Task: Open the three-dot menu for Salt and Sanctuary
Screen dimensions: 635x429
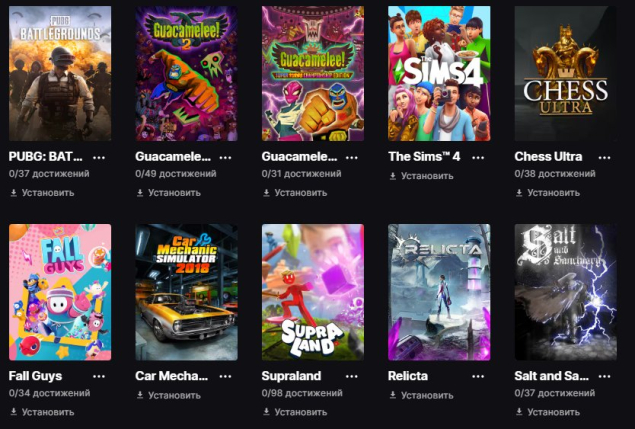Action: (x=604, y=376)
